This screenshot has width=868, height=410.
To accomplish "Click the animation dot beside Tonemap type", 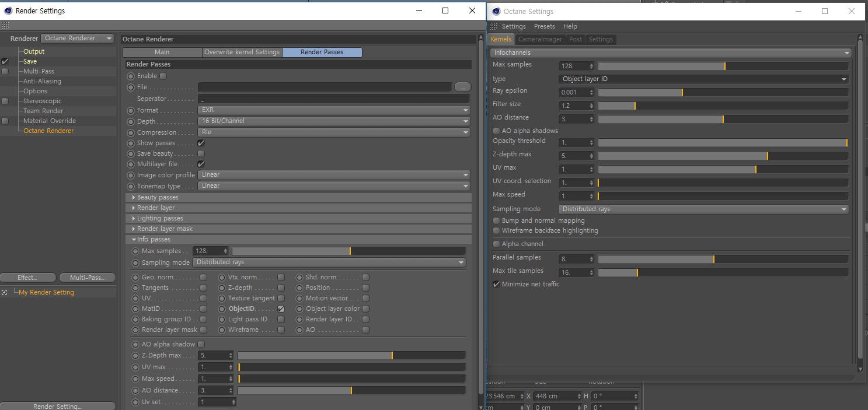I will coord(131,186).
